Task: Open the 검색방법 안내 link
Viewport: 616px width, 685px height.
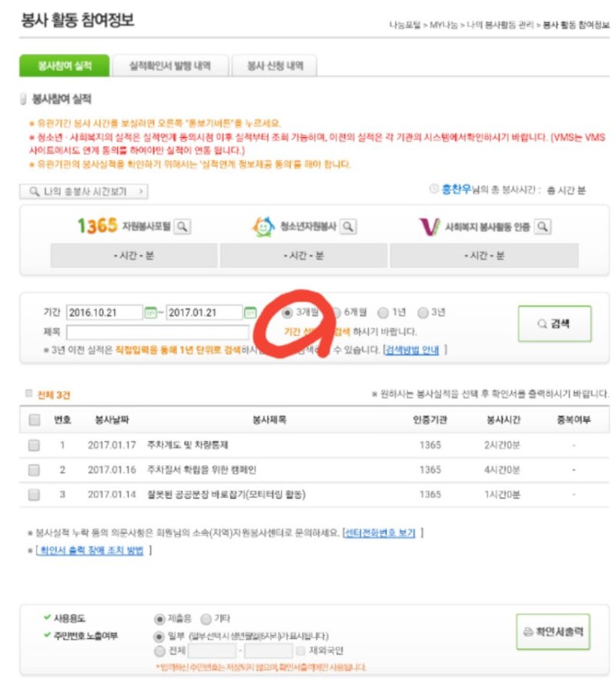Action: click(x=412, y=351)
